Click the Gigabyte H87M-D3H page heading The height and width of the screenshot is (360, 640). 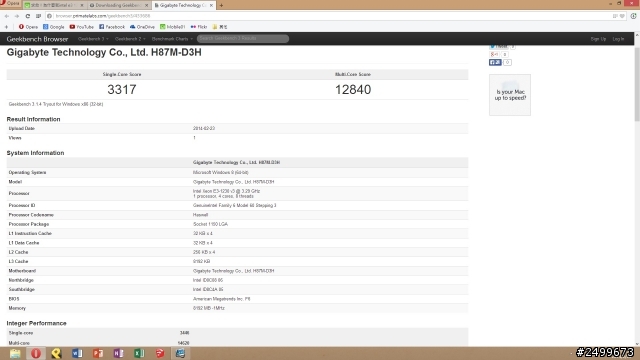tap(104, 52)
